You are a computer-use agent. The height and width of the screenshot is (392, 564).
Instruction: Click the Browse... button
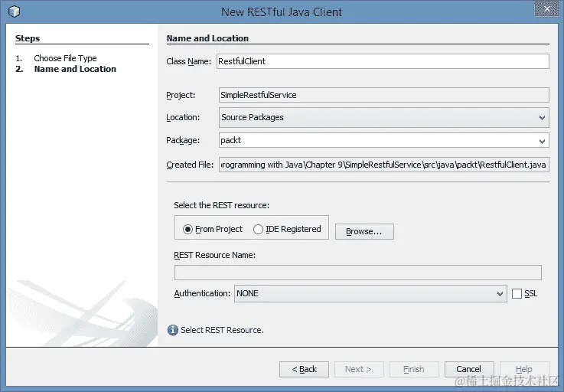(x=364, y=231)
